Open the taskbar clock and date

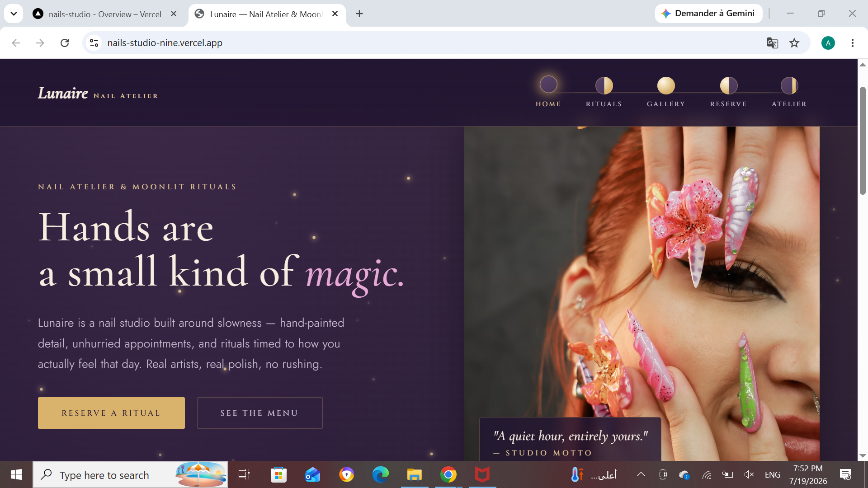point(808,474)
